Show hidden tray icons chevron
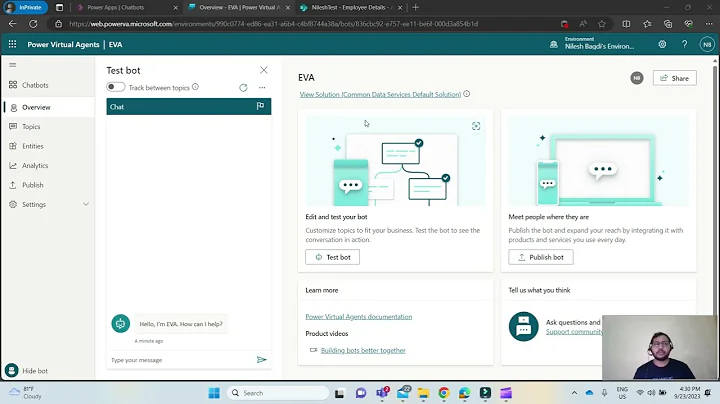 (574, 393)
